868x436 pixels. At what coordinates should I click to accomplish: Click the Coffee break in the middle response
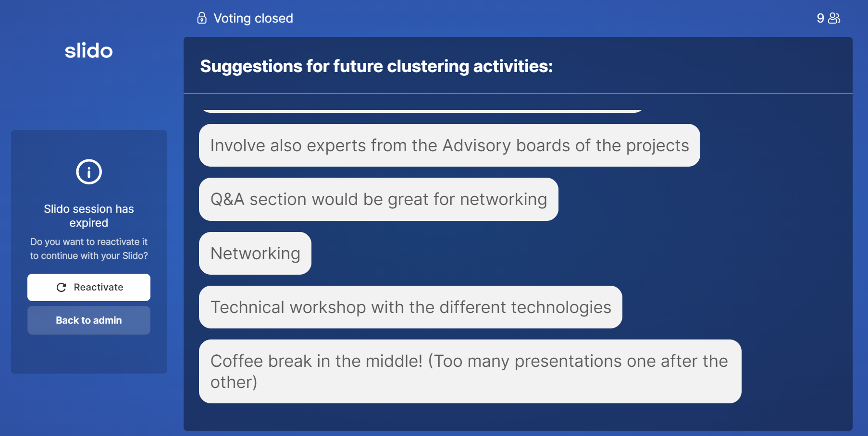[470, 372]
